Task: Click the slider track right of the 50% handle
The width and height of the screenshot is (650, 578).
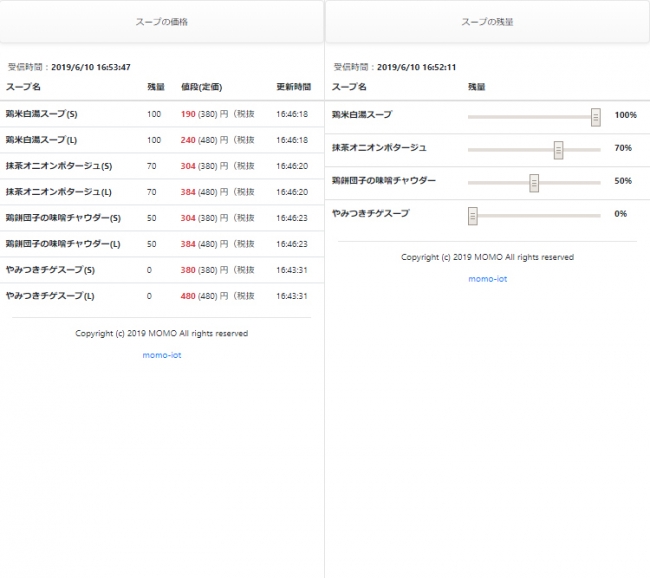Action: (x=570, y=183)
